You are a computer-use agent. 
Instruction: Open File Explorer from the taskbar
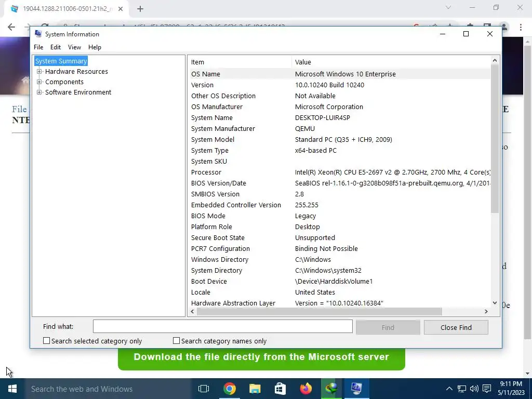coord(255,389)
